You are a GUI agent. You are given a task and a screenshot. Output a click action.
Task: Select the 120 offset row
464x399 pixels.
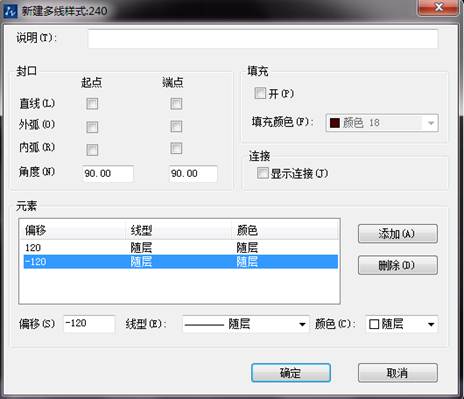180,248
